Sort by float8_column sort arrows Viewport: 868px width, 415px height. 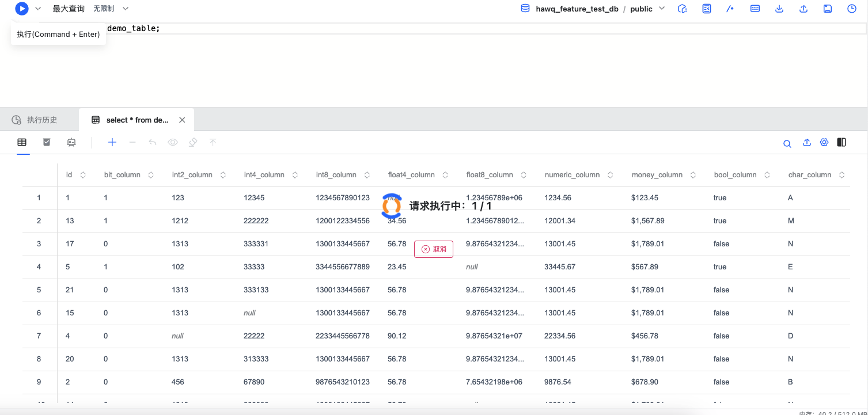(x=524, y=175)
